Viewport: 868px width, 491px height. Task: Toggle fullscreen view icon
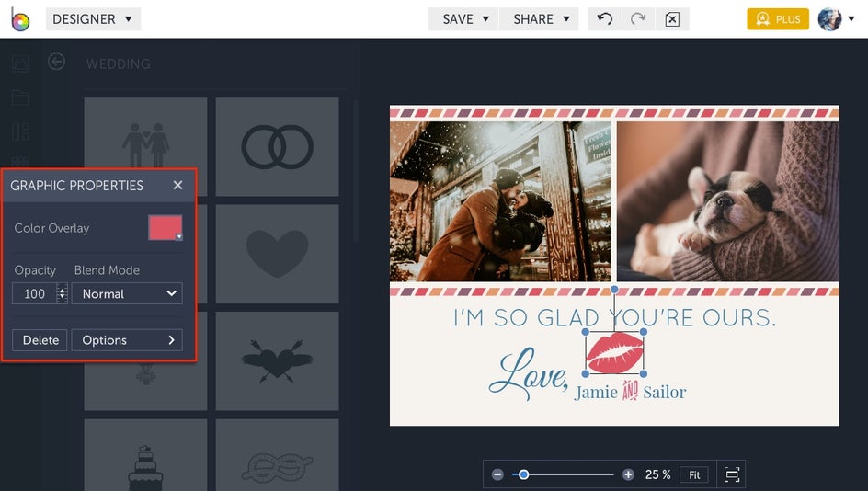click(x=732, y=474)
